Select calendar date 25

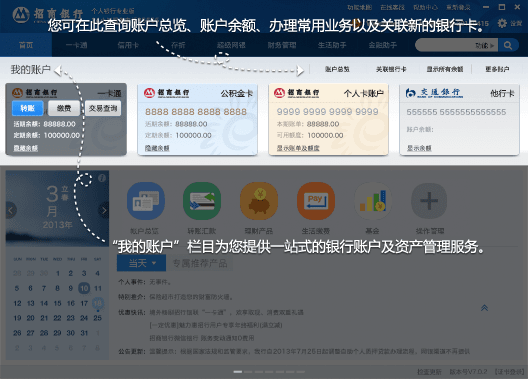point(98,318)
